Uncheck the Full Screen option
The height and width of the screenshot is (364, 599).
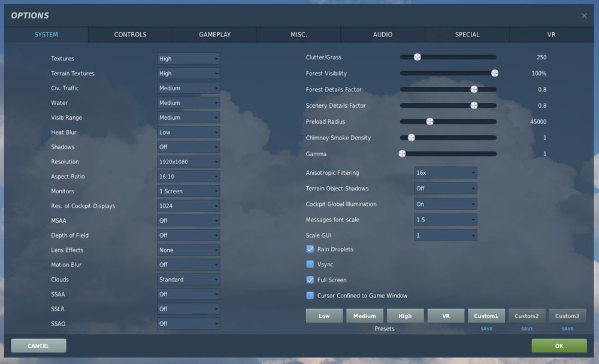click(x=310, y=280)
